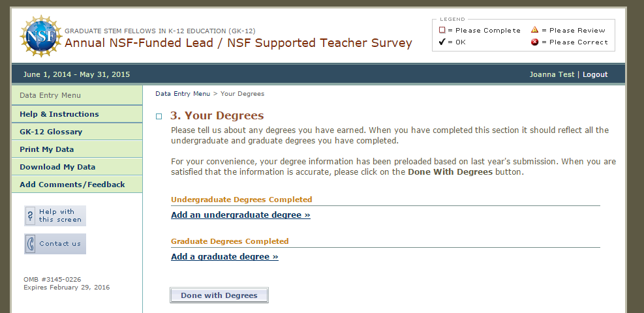Click the status checkbox beside Your Degrees
Viewport: 644px width, 313px height.
tap(159, 117)
